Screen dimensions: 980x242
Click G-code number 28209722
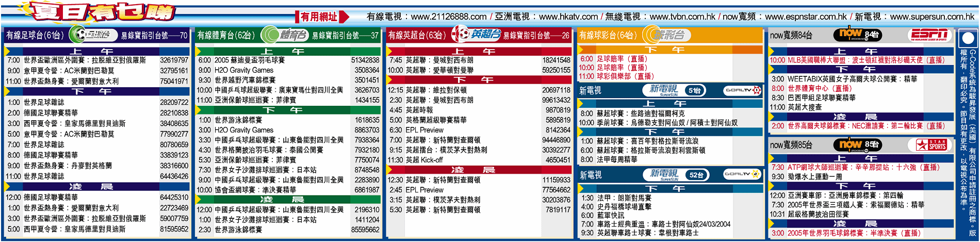[x=174, y=102]
